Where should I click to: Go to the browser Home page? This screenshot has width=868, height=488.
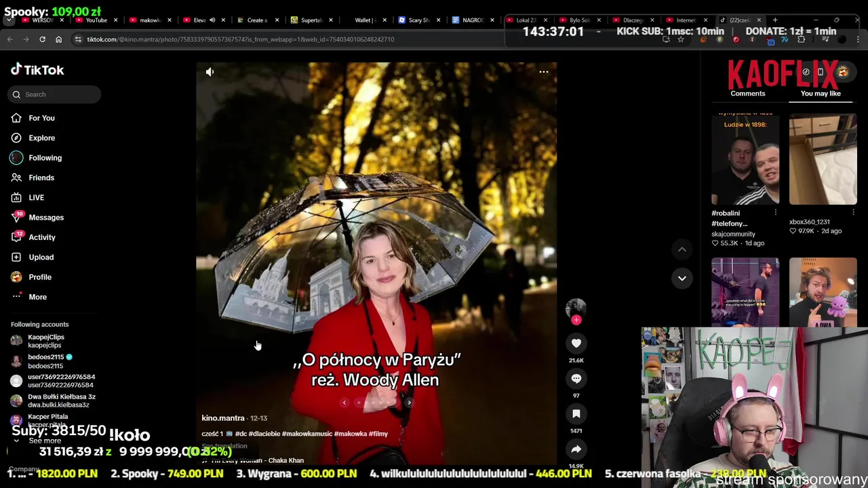(x=58, y=39)
